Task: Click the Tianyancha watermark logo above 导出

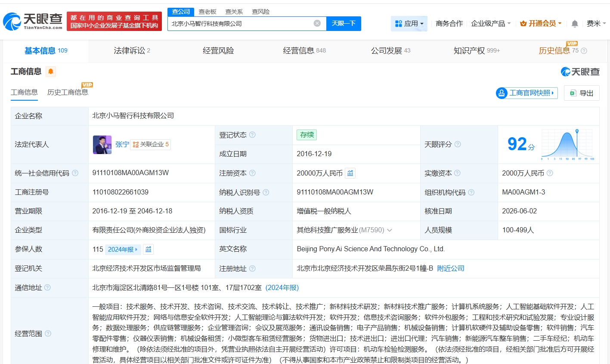Action: click(x=580, y=72)
